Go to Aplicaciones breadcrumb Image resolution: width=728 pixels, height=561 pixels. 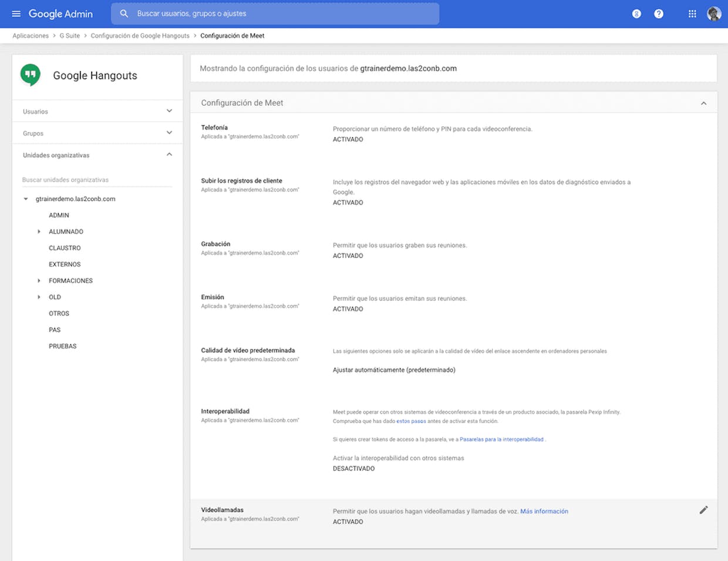(x=31, y=36)
